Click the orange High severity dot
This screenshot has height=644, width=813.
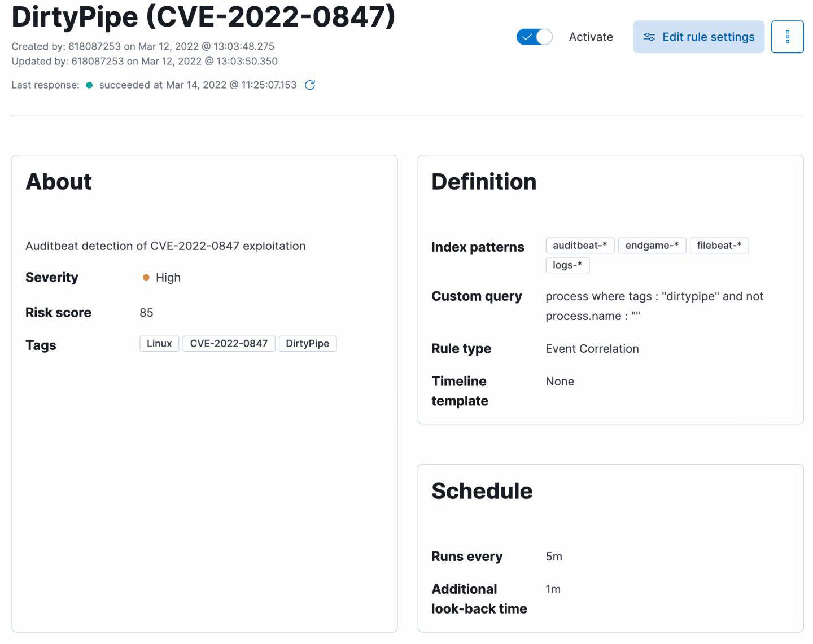[x=146, y=278]
